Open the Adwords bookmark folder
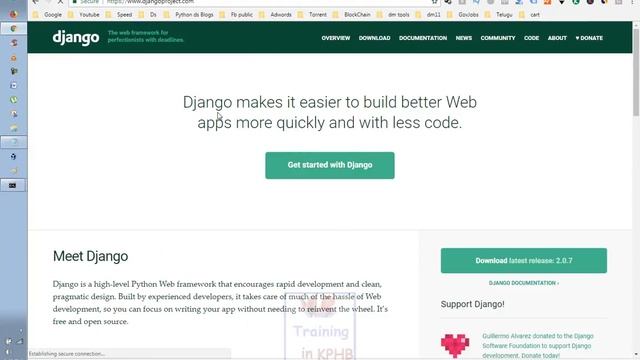 pyautogui.click(x=276, y=15)
